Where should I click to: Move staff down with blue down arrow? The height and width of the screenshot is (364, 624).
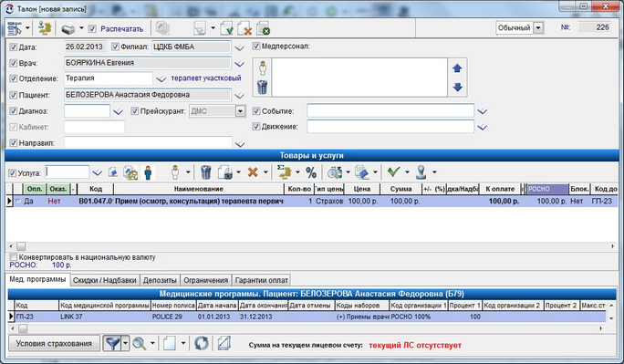(457, 87)
